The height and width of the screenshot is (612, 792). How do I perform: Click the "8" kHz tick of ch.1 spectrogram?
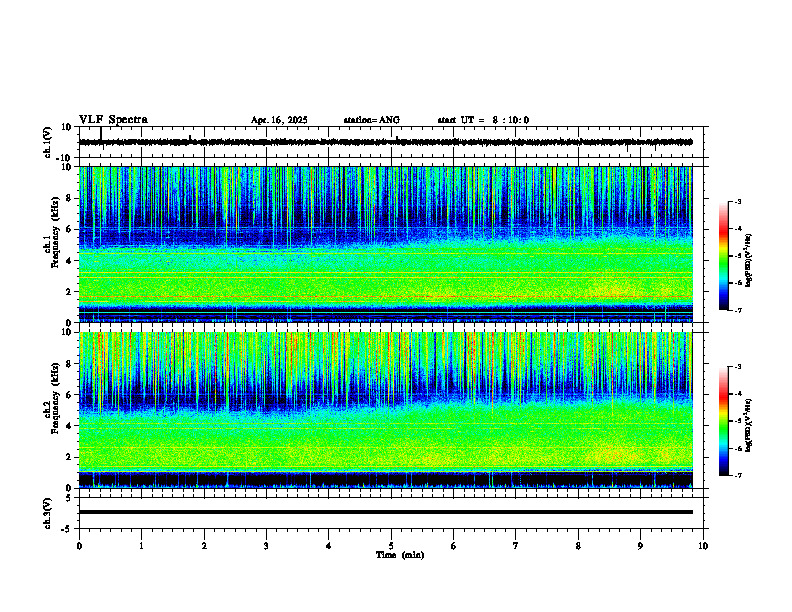[70, 198]
